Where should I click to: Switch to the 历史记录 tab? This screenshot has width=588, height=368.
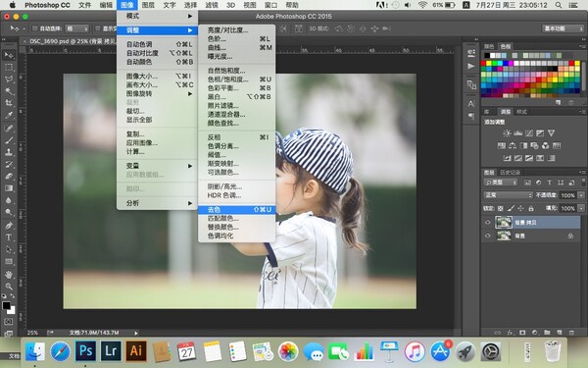coord(510,173)
